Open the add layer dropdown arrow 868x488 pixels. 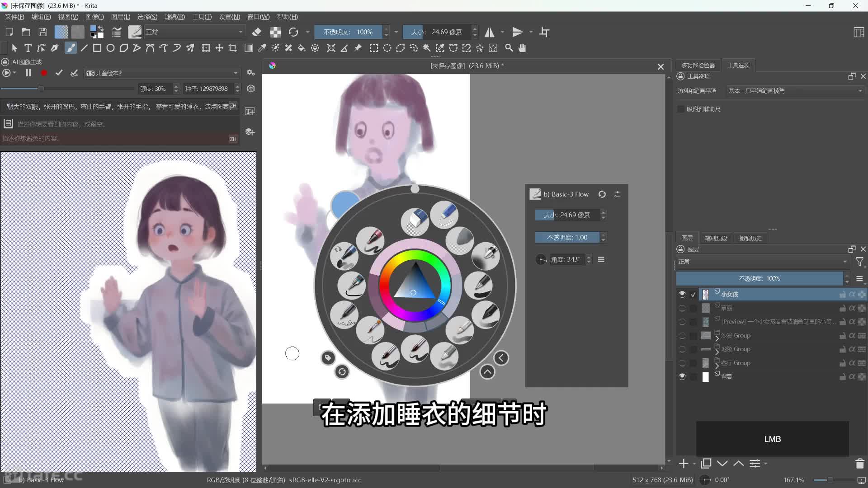coord(694,464)
